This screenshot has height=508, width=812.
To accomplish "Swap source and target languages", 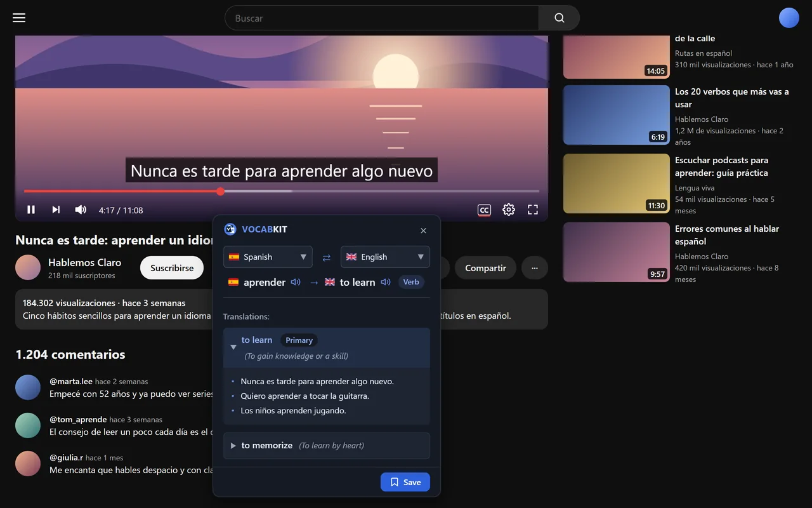I will 327,257.
